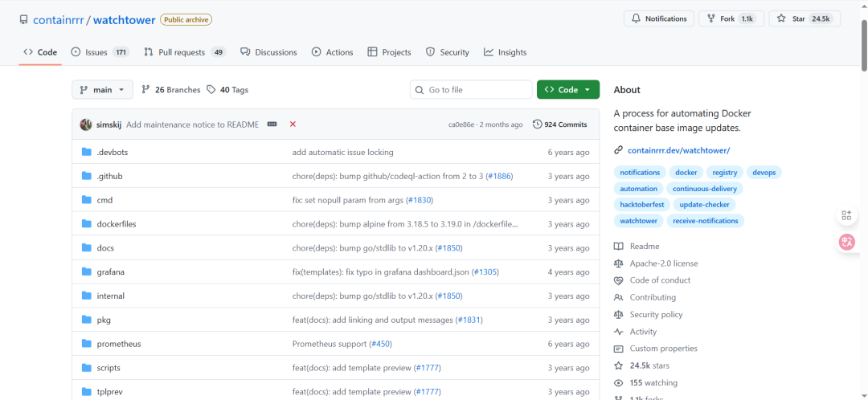
Task: Open the Pull requests tab
Action: pos(185,52)
